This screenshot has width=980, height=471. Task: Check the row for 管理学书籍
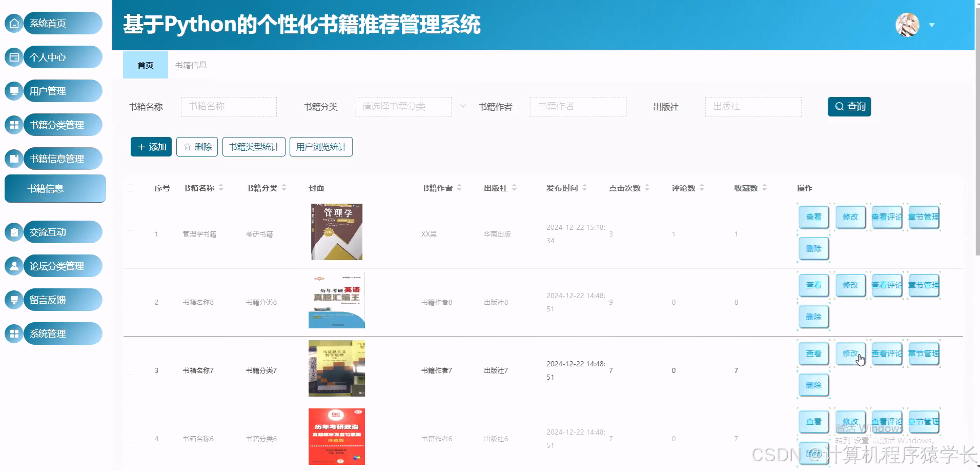point(131,234)
